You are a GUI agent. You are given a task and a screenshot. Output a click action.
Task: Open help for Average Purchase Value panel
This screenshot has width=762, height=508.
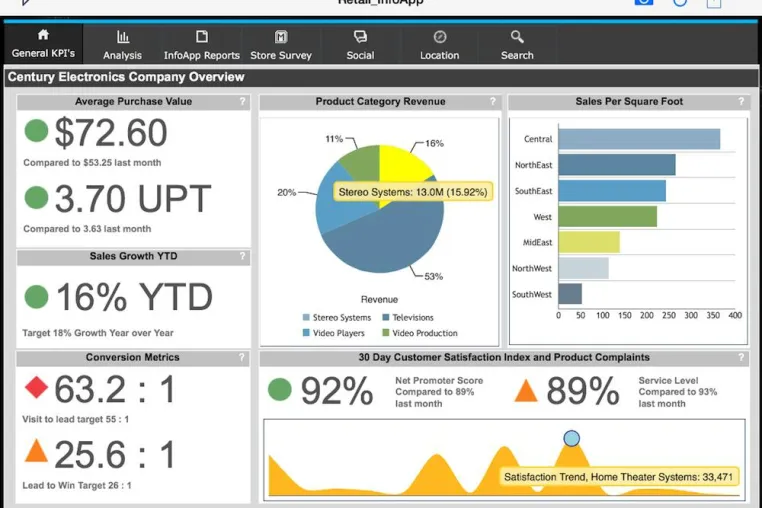[x=242, y=102]
